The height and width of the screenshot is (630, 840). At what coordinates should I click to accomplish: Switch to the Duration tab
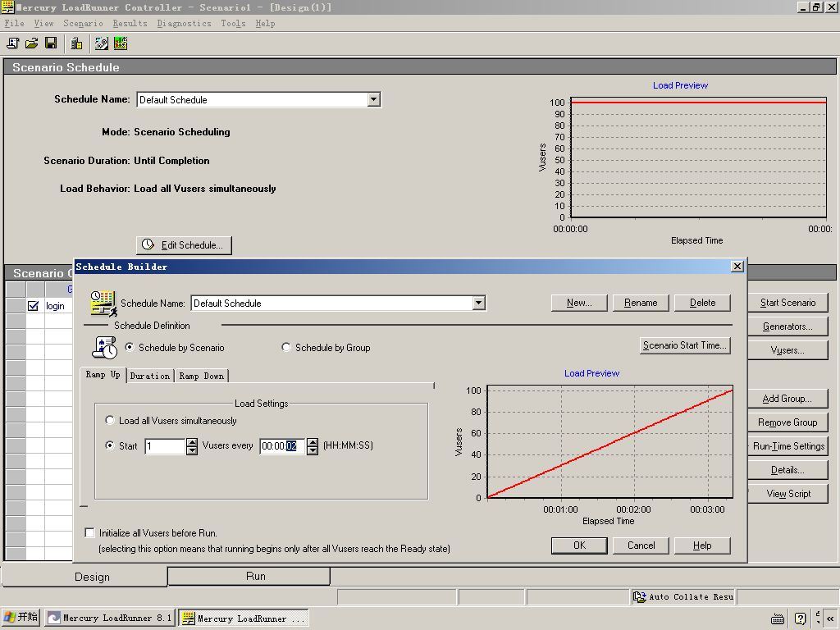[150, 376]
